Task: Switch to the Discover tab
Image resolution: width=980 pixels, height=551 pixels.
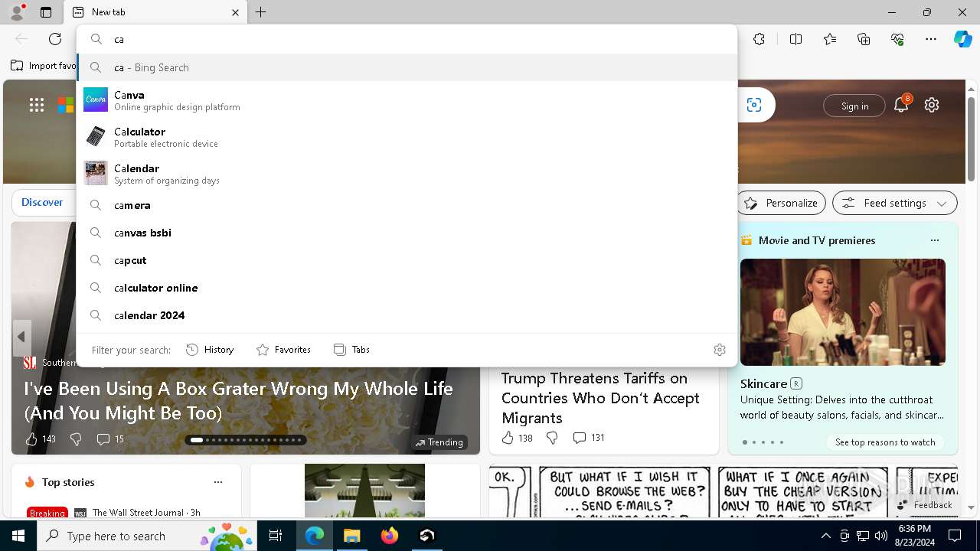Action: click(x=42, y=202)
